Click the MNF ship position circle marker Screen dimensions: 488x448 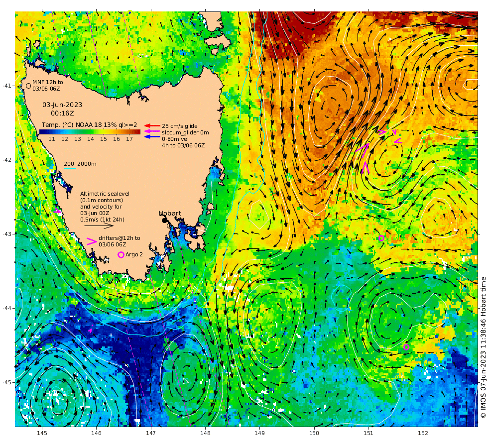[28, 86]
